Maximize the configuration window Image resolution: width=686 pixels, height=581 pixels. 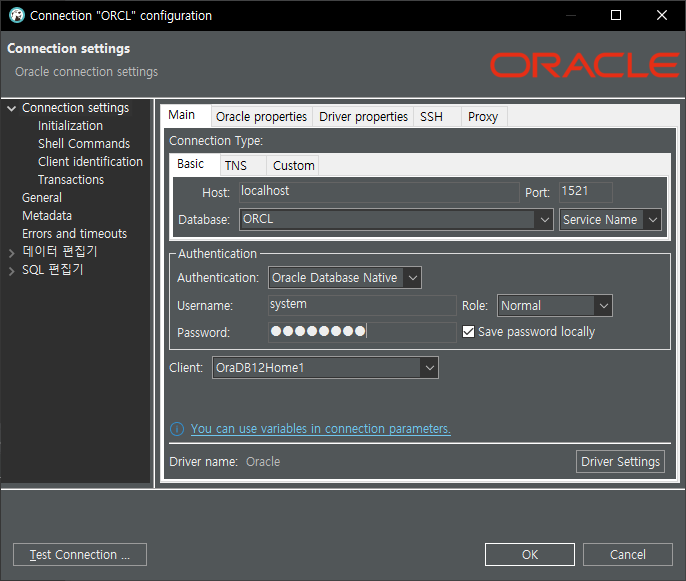(x=616, y=15)
